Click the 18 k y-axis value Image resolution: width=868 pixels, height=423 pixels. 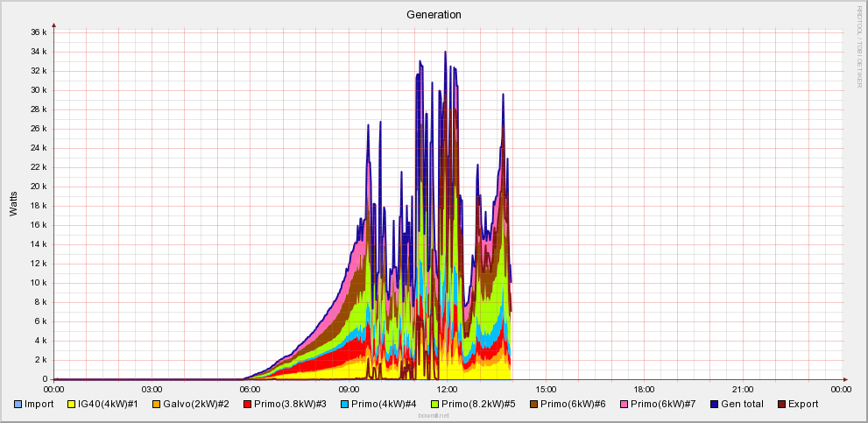tap(40, 206)
